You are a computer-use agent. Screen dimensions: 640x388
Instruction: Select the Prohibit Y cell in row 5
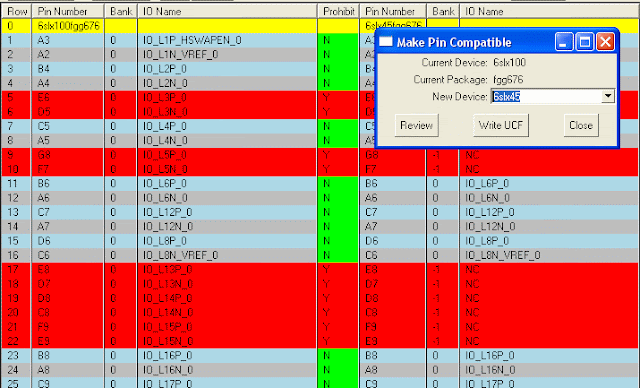point(338,98)
